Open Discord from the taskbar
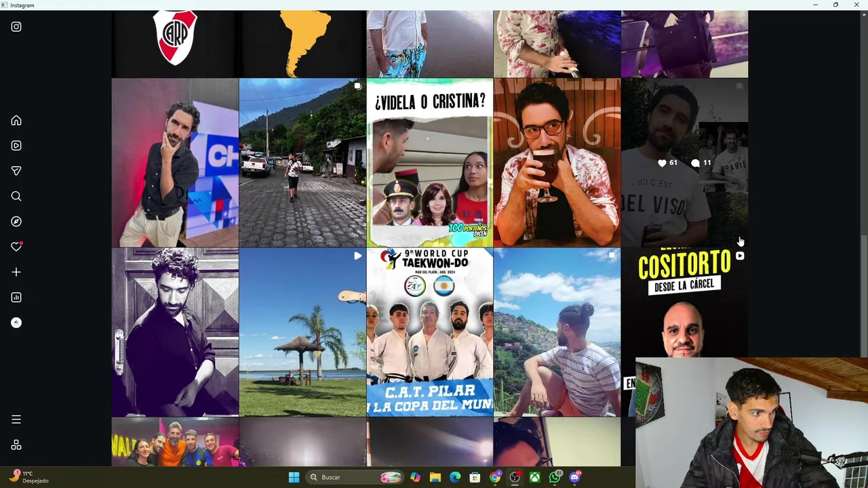 [575, 477]
